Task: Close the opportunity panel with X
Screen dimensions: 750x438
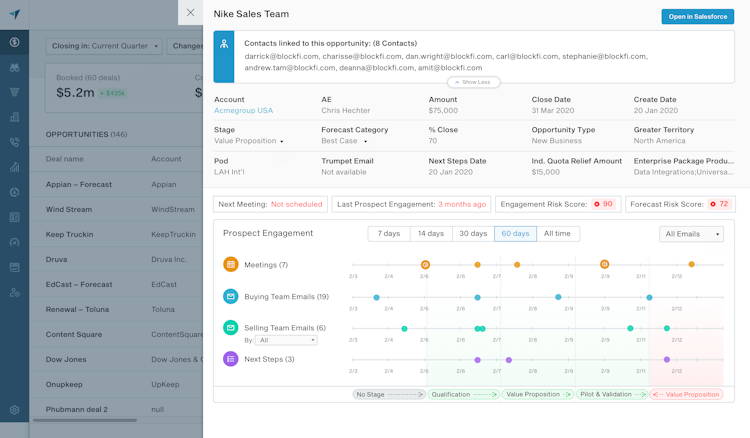Action: click(190, 13)
